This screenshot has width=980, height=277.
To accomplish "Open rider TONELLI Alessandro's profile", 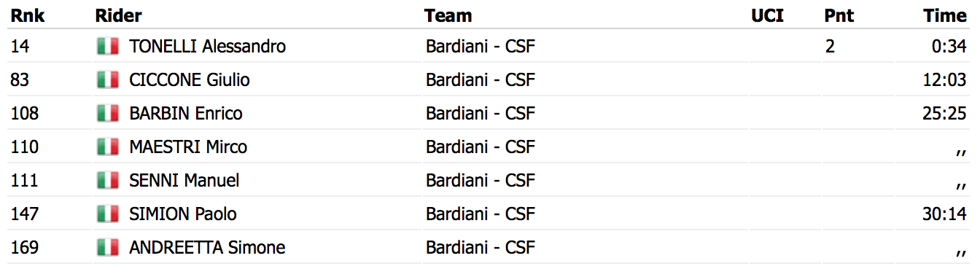I will coord(207,47).
